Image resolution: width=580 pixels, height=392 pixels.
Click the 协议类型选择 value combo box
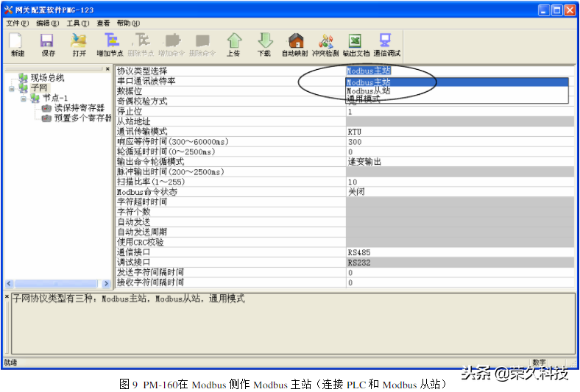click(460, 71)
